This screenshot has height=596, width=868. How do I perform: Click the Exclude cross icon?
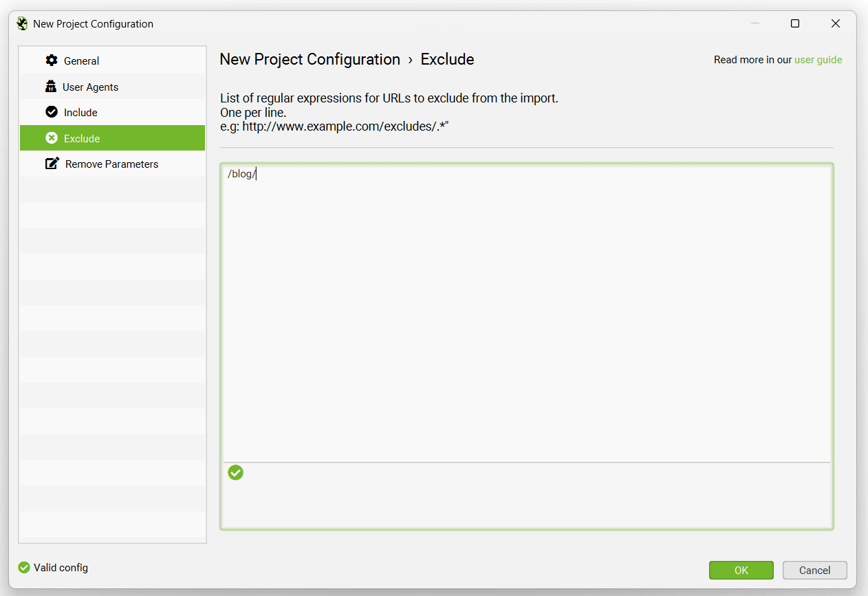52,138
